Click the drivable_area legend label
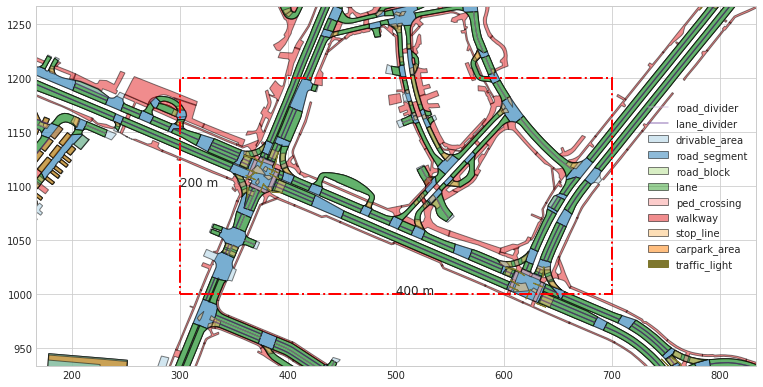Viewport: 763px width, 387px height. (709, 140)
